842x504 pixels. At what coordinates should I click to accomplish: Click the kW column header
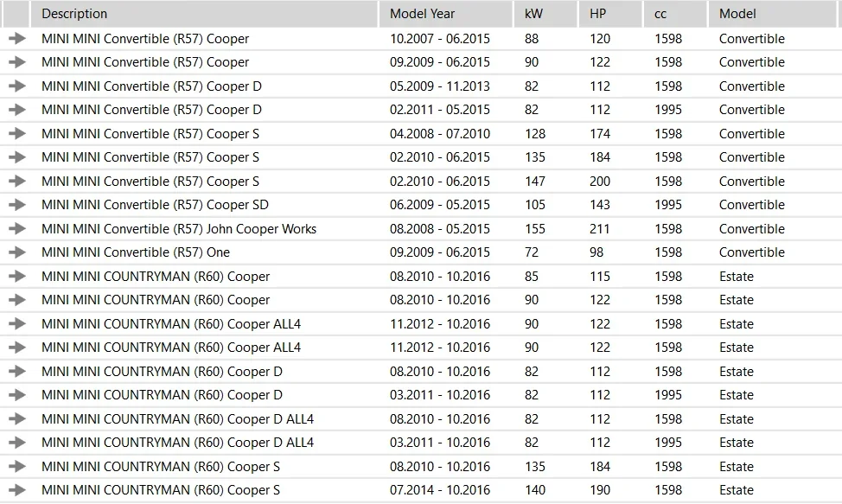(x=545, y=14)
